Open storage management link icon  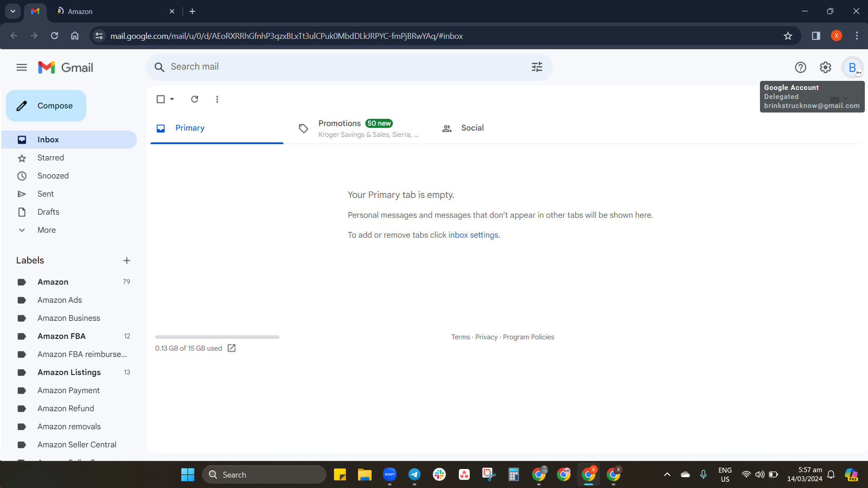click(231, 348)
